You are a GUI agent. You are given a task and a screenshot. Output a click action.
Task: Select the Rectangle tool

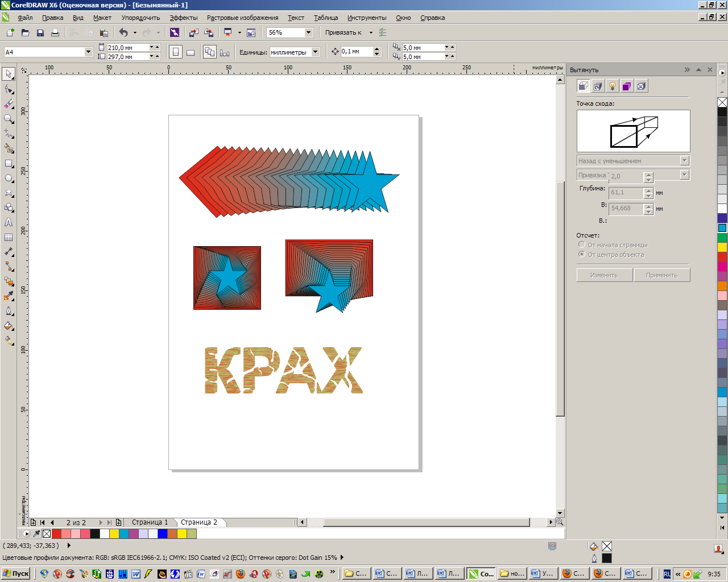tap(9, 163)
